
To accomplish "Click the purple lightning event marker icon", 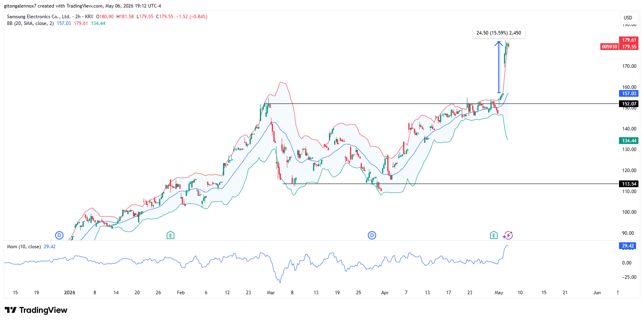I will tap(508, 235).
